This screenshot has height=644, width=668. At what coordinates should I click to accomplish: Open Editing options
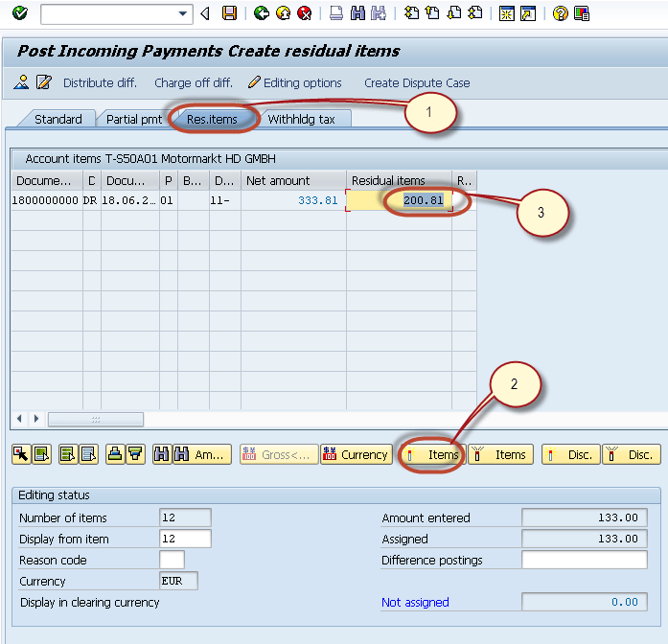click(x=294, y=83)
